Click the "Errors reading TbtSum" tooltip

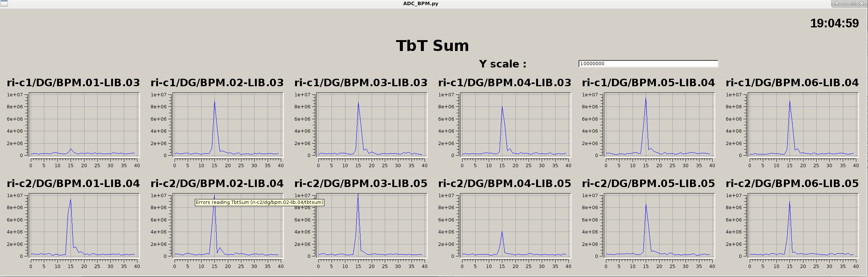coord(259,202)
